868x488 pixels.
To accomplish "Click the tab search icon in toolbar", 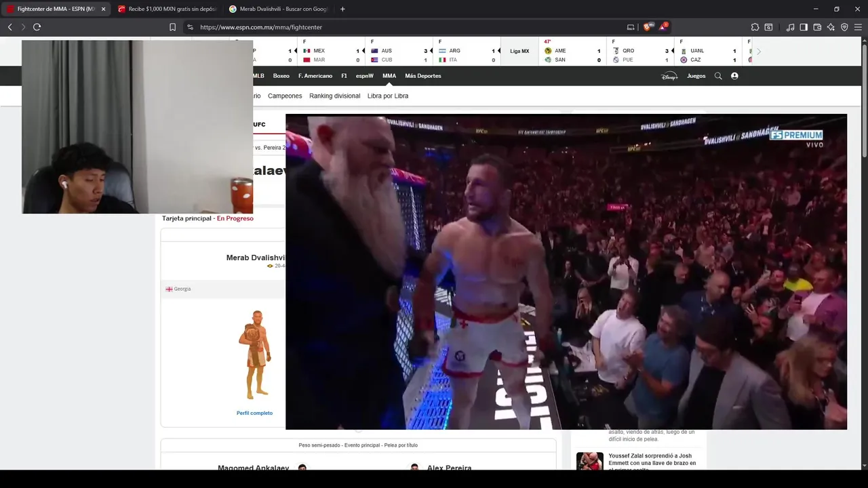I will pyautogui.click(x=768, y=27).
